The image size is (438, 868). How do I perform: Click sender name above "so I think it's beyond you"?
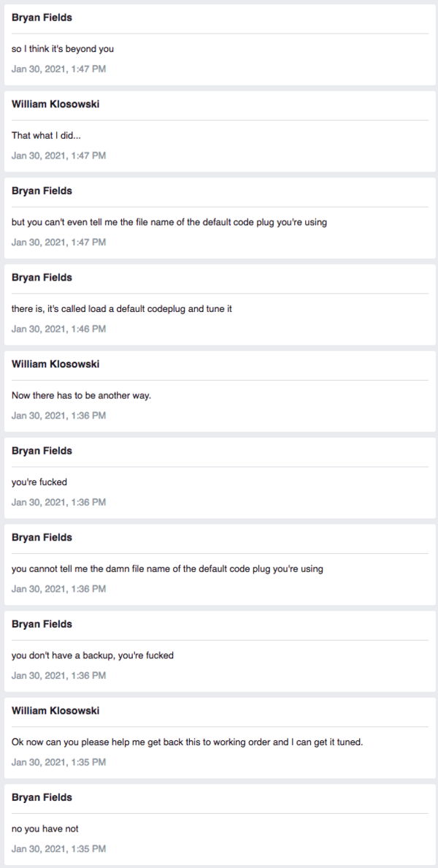(42, 18)
